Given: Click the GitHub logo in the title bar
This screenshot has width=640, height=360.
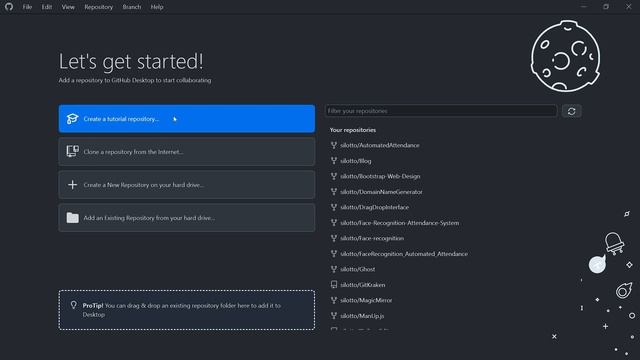Looking at the screenshot, I should pos(9,7).
